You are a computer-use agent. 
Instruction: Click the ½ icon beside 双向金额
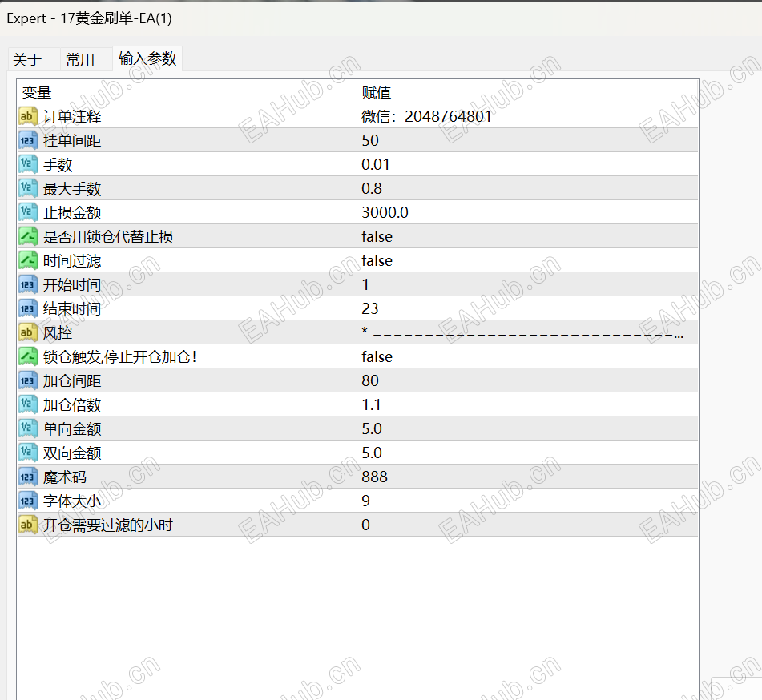click(28, 453)
